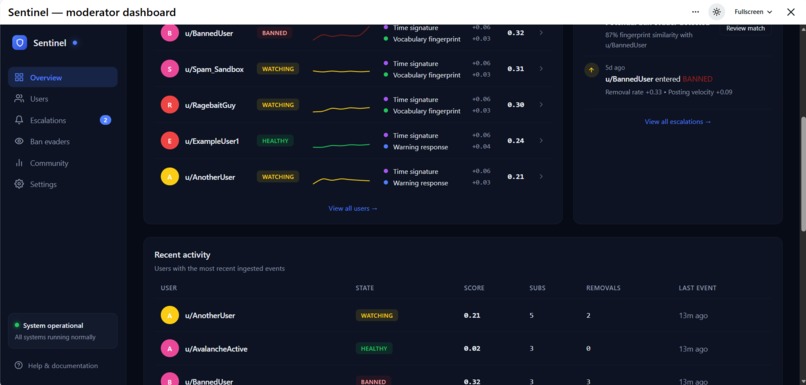
Task: Close the moderator dashboard window
Action: coord(791,12)
